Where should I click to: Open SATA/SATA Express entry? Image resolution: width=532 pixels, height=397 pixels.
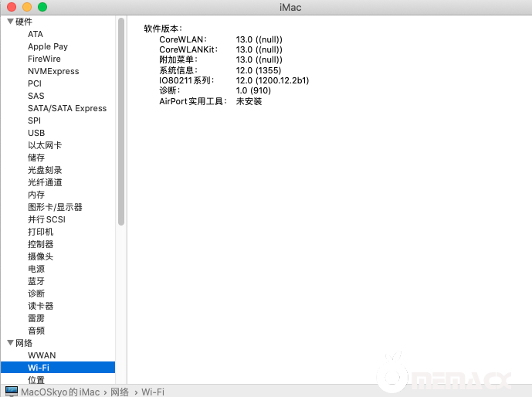click(x=67, y=108)
